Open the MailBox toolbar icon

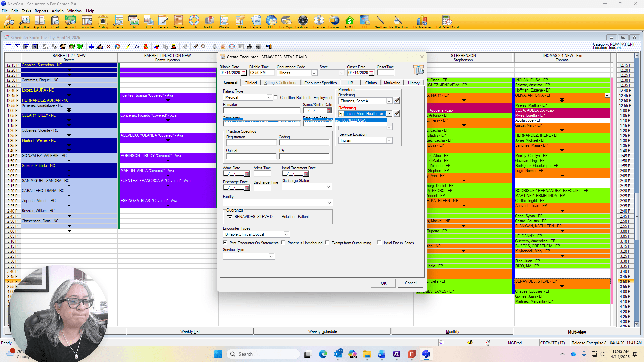coord(209,22)
